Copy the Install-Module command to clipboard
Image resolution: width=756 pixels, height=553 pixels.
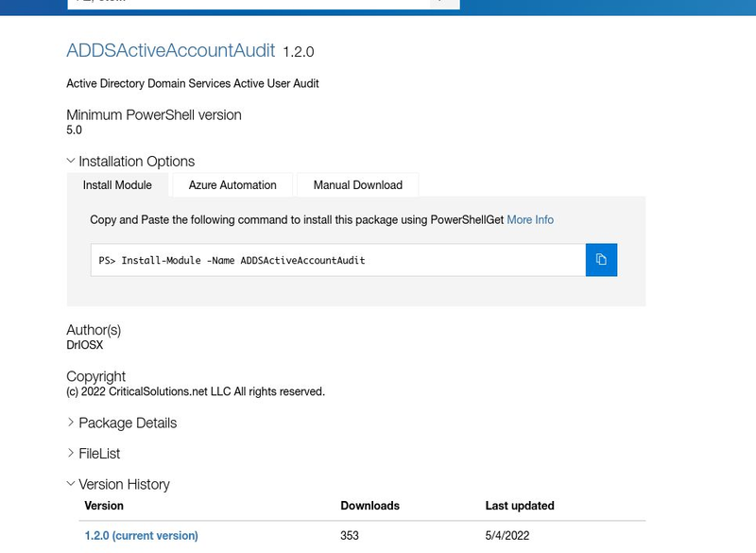coord(601,260)
